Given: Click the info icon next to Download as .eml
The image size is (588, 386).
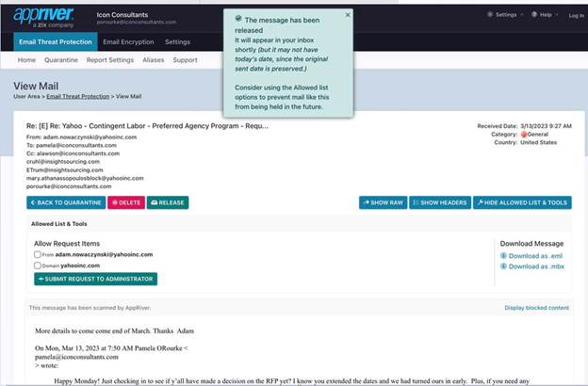Looking at the screenshot, I should click(x=503, y=255).
